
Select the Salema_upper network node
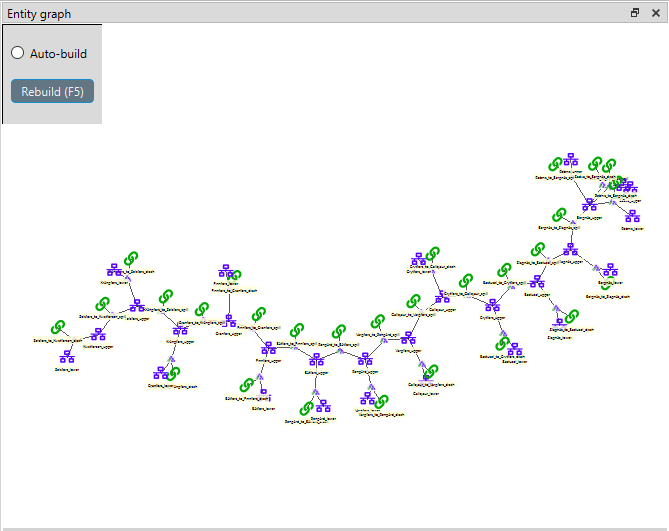click(x=571, y=160)
